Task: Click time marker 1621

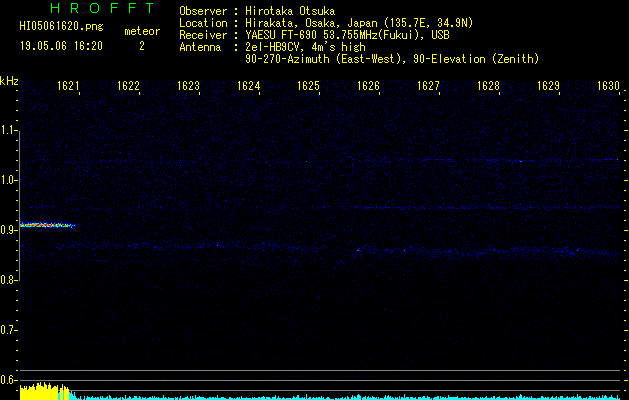Action: [x=68, y=86]
